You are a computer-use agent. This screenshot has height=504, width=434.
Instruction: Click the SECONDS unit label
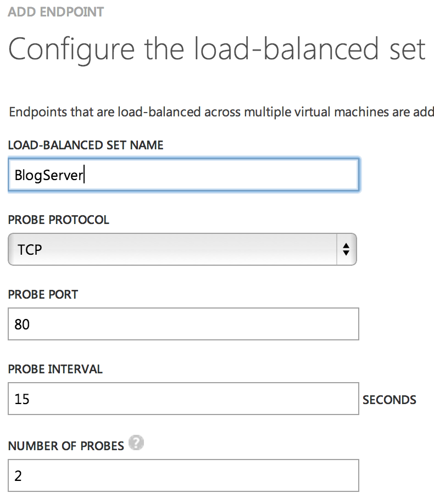pyautogui.click(x=389, y=400)
